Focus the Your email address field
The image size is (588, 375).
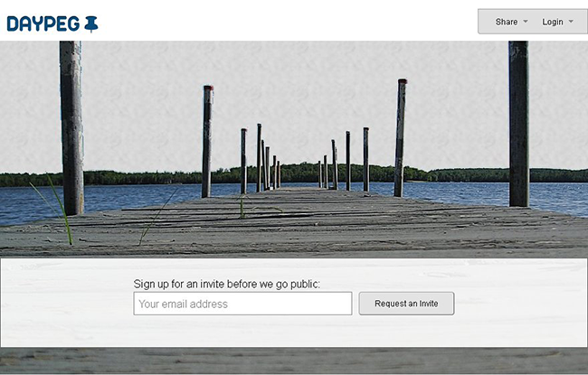pyautogui.click(x=242, y=304)
